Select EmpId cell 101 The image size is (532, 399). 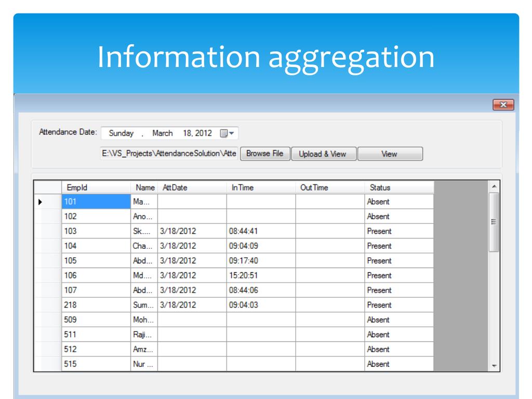(x=96, y=202)
